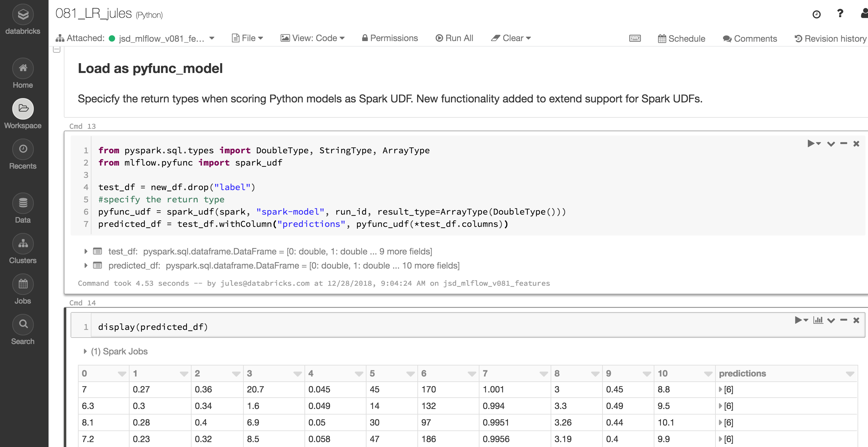Collapse the markdown cell with minus toggle
The height and width of the screenshot is (447, 868).
(x=56, y=49)
